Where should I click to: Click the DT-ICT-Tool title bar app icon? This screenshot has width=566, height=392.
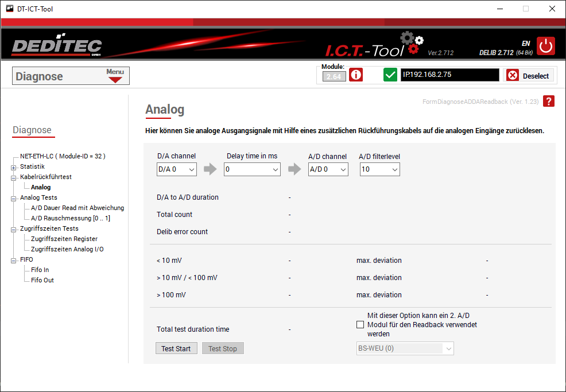pyautogui.click(x=9, y=9)
